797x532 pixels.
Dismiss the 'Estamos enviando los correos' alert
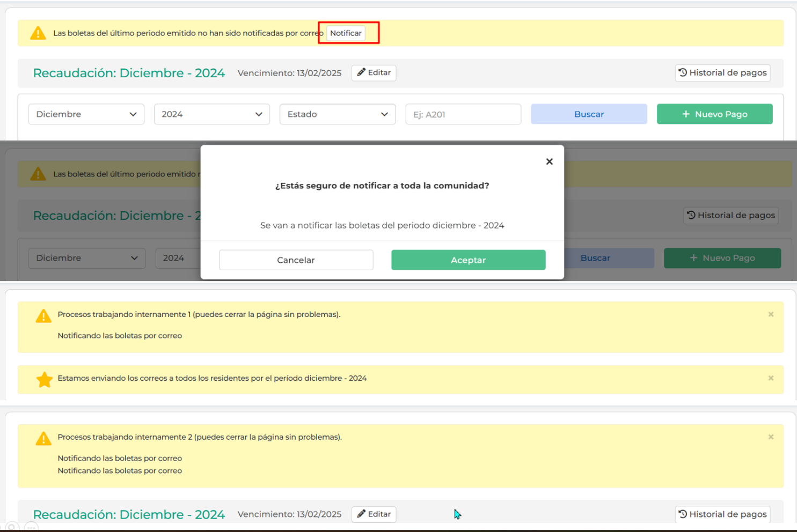[x=771, y=378]
